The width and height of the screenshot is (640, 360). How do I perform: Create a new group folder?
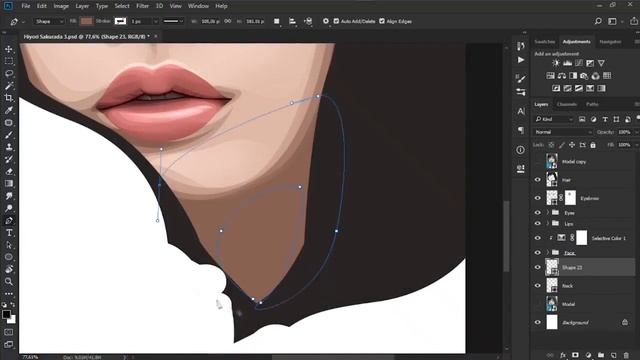click(x=601, y=356)
